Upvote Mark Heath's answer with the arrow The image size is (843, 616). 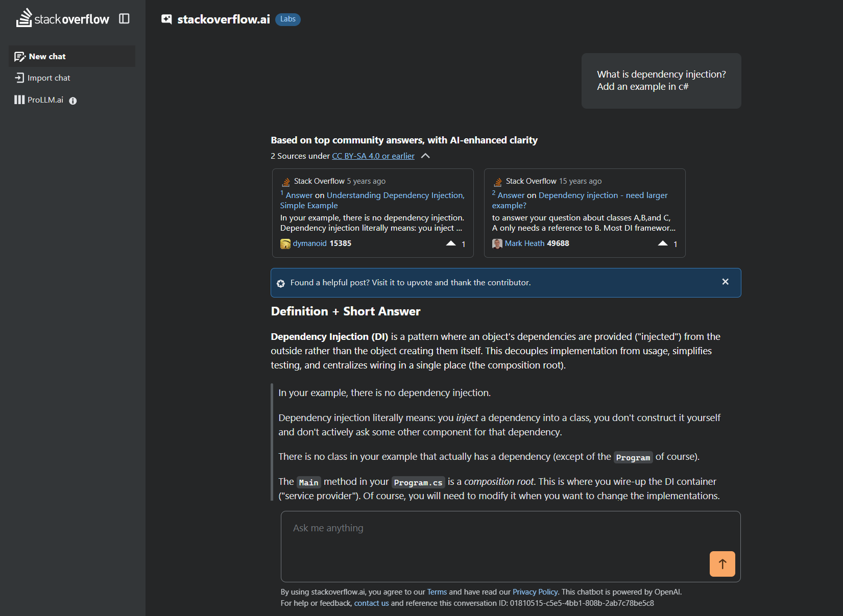[663, 243]
